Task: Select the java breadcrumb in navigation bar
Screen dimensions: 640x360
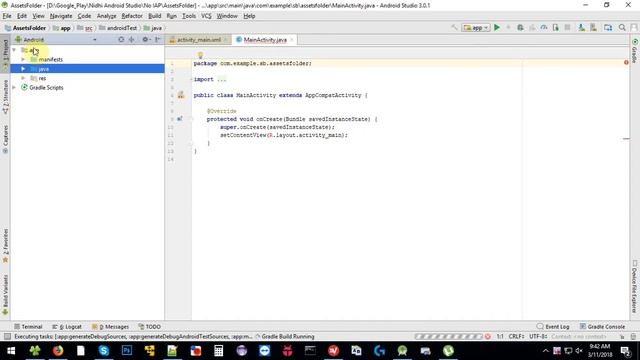Action: pyautogui.click(x=153, y=28)
